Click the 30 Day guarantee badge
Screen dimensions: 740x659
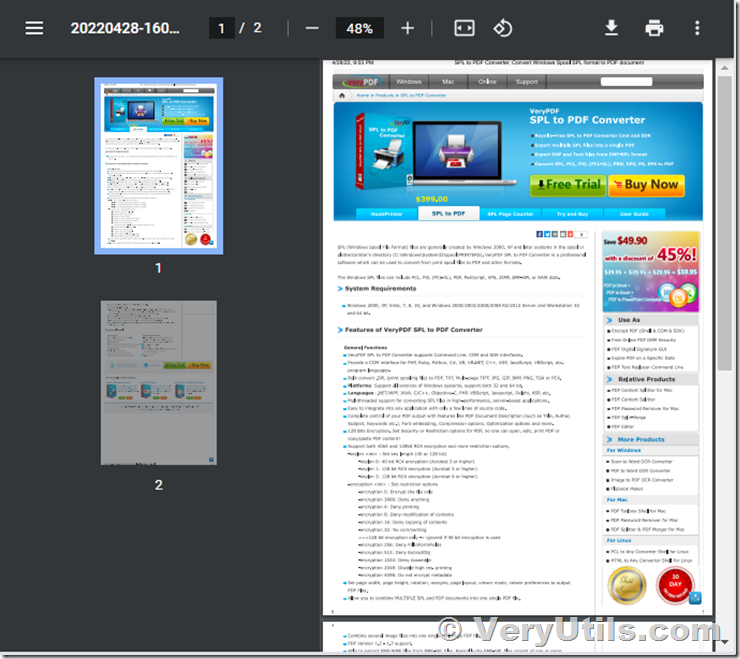[675, 584]
